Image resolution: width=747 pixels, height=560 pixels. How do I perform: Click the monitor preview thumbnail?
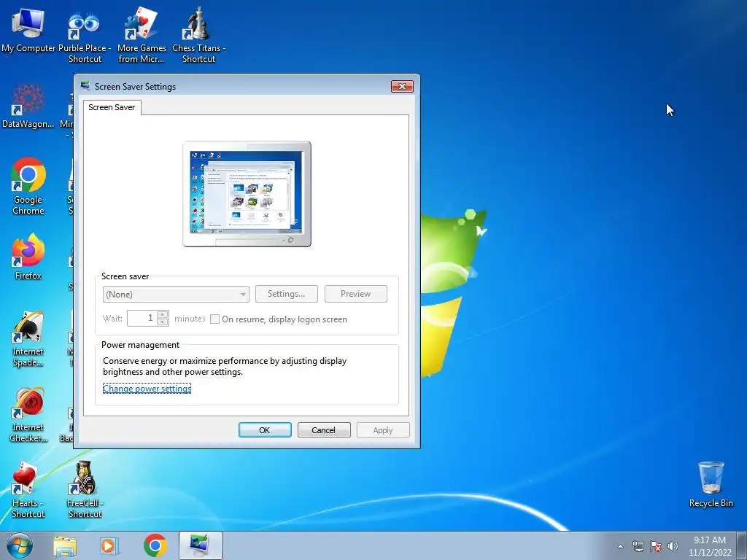[247, 194]
